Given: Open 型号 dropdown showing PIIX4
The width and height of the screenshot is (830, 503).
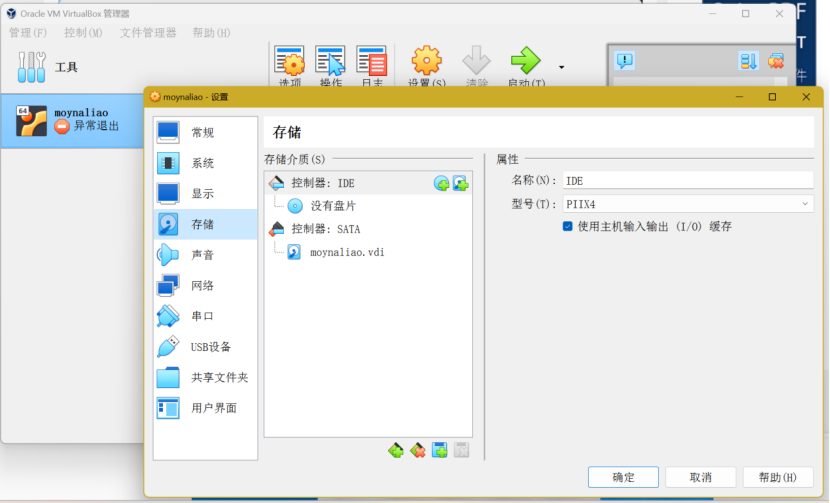Looking at the screenshot, I should point(688,204).
